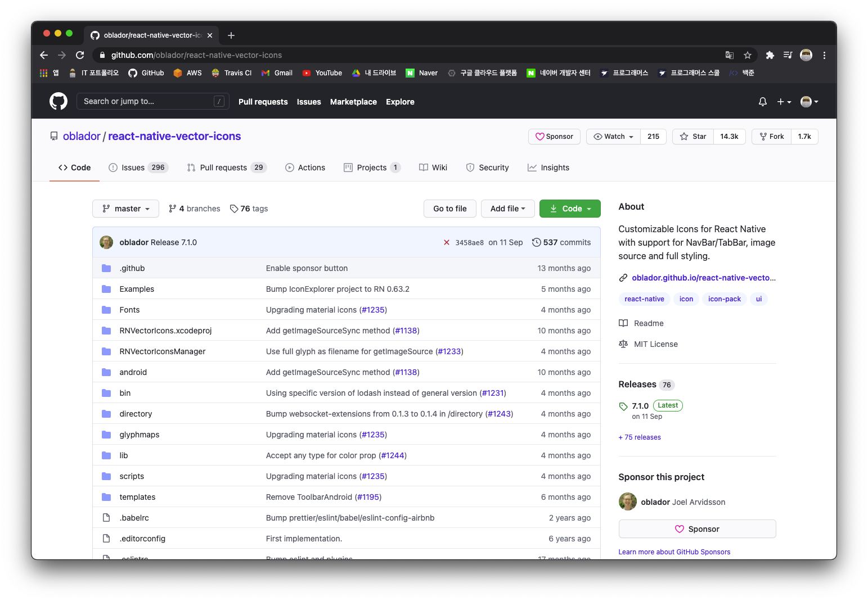868x601 pixels.
Task: Click the react-native topic tag
Action: (644, 299)
